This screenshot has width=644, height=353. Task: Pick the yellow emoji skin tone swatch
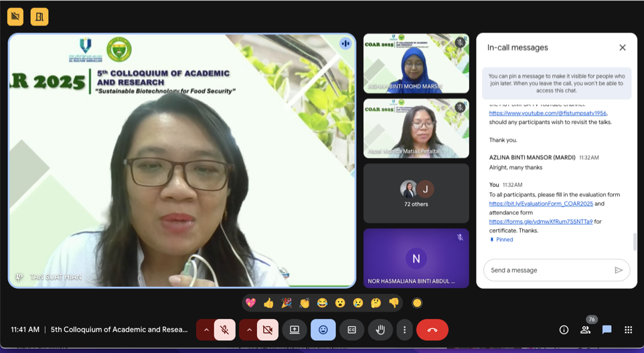coord(417,303)
